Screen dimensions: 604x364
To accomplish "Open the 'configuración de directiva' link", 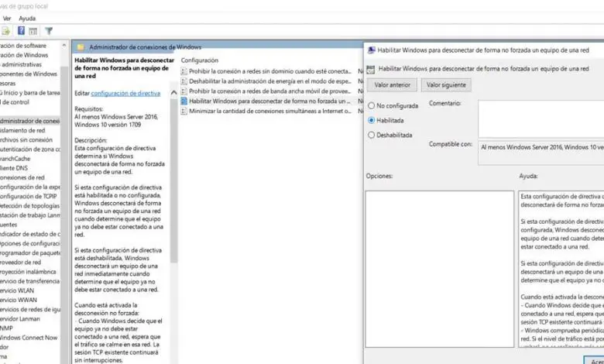I will pos(125,93).
